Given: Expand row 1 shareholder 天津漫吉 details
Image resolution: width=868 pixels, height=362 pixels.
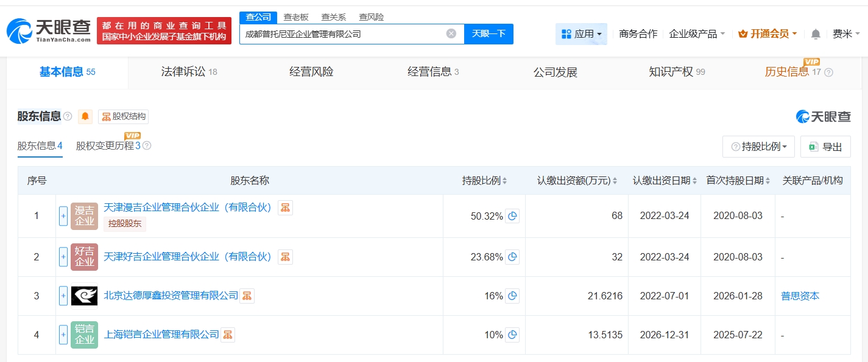Looking at the screenshot, I should point(63,216).
